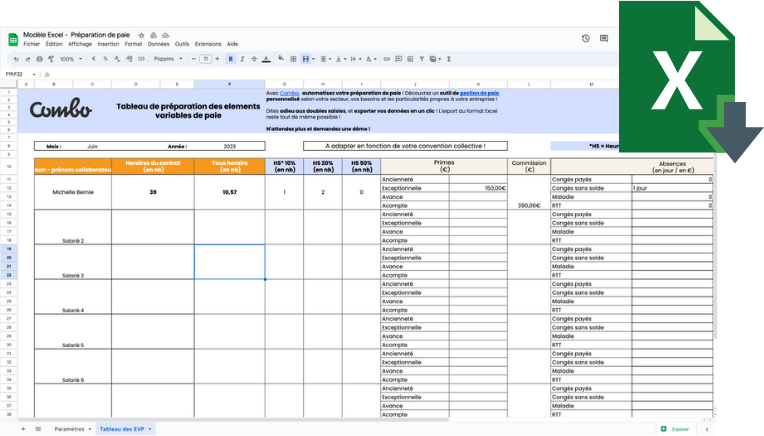Open the Aide menu
Screen dimensions: 764x436
(232, 44)
